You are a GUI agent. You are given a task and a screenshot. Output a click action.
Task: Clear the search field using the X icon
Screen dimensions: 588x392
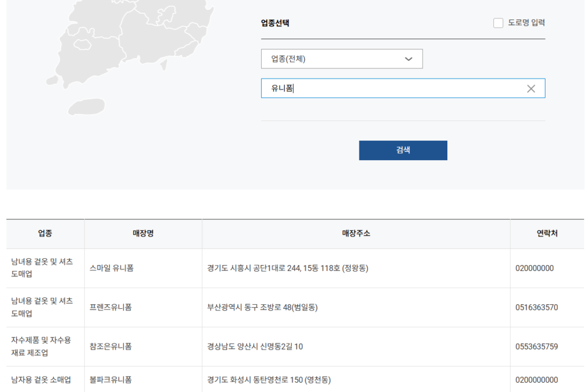click(531, 88)
